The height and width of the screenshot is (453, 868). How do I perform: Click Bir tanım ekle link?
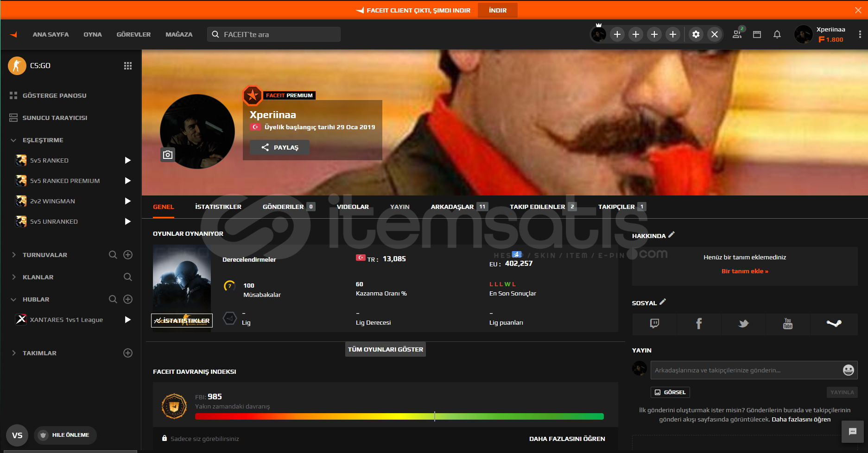pos(745,271)
